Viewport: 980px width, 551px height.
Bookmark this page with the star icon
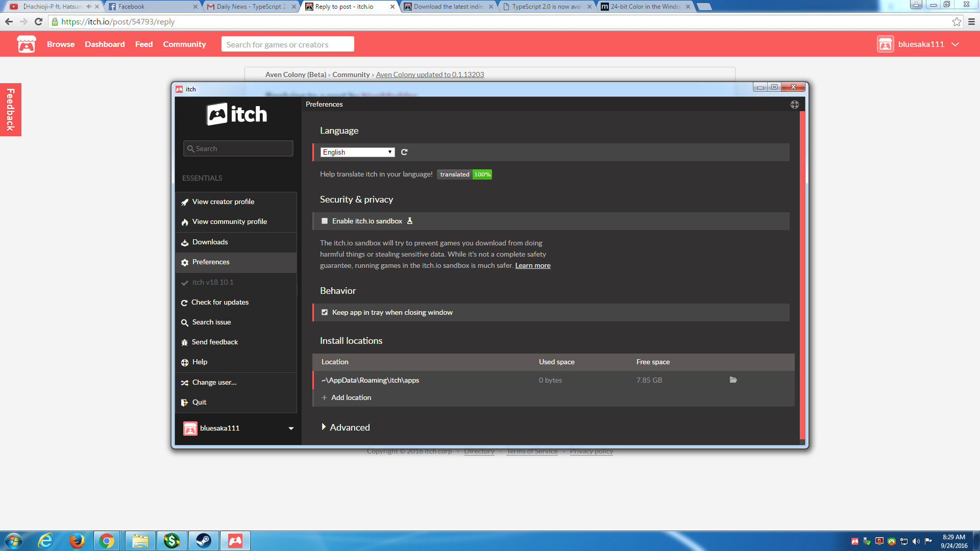[957, 22]
